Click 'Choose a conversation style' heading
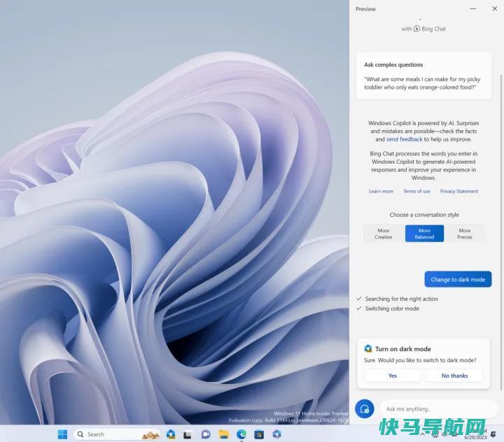This screenshot has width=504, height=442. click(424, 215)
